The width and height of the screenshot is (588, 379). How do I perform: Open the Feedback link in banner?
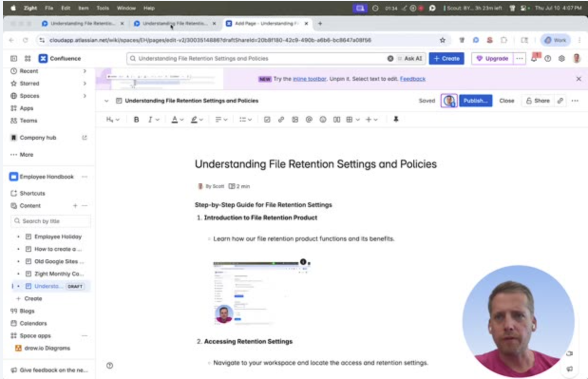[x=413, y=79]
